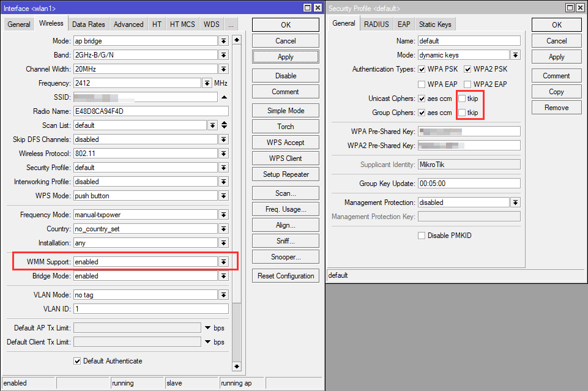The height and width of the screenshot is (391, 588).
Task: Check the Disable PMKID box
Action: coord(421,236)
